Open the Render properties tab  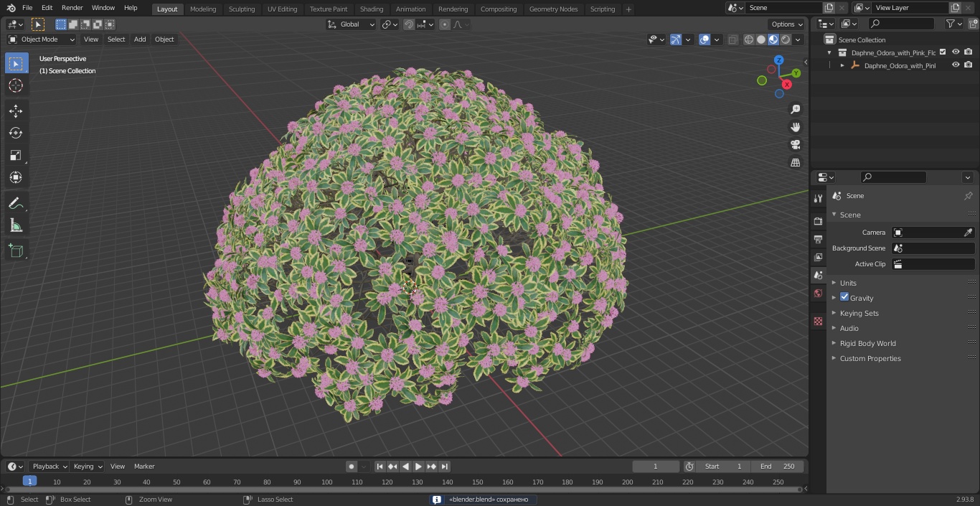818,221
